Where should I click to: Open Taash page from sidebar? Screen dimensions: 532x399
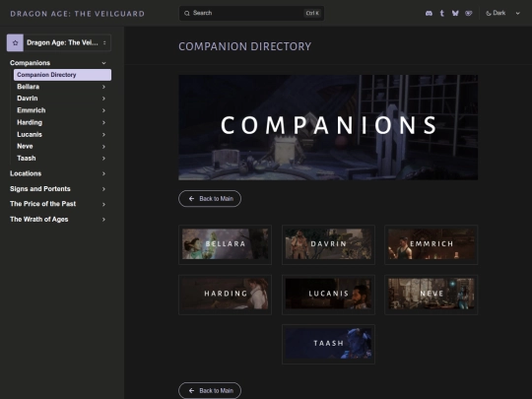27,159
